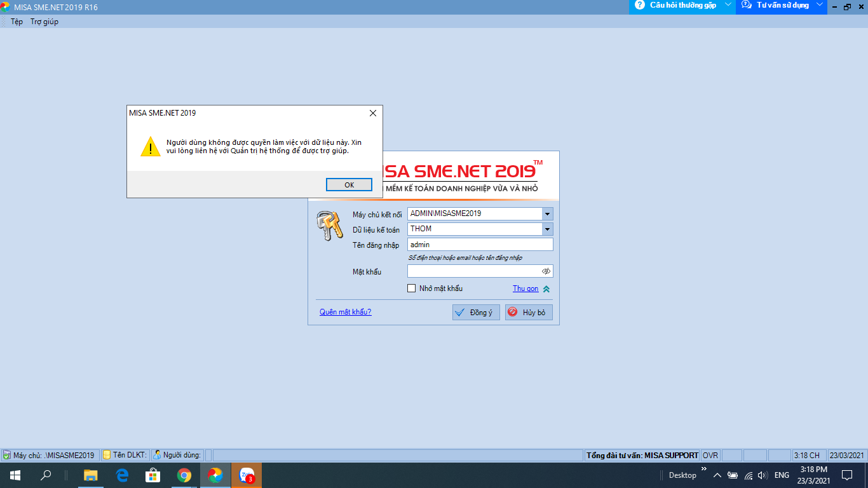Screen dimensions: 868x488
Task: Expand the Câu hỏi thường gặp dropdown arrow
Action: tap(728, 4)
